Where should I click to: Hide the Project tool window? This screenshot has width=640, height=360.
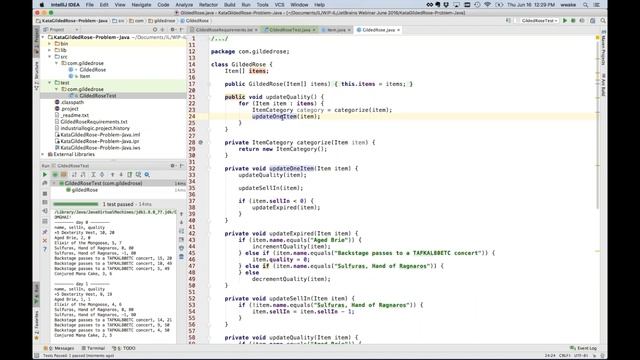181,30
